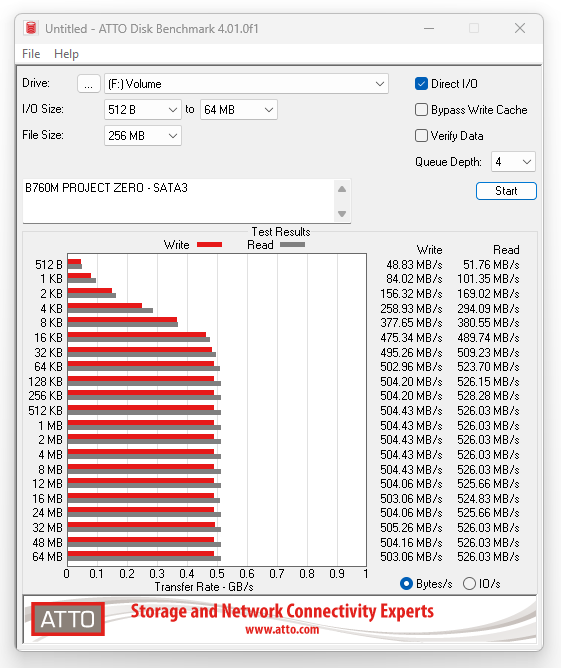Image resolution: width=561 pixels, height=668 pixels.
Task: Close the ATTO Disk Benchmark window
Action: (x=520, y=28)
